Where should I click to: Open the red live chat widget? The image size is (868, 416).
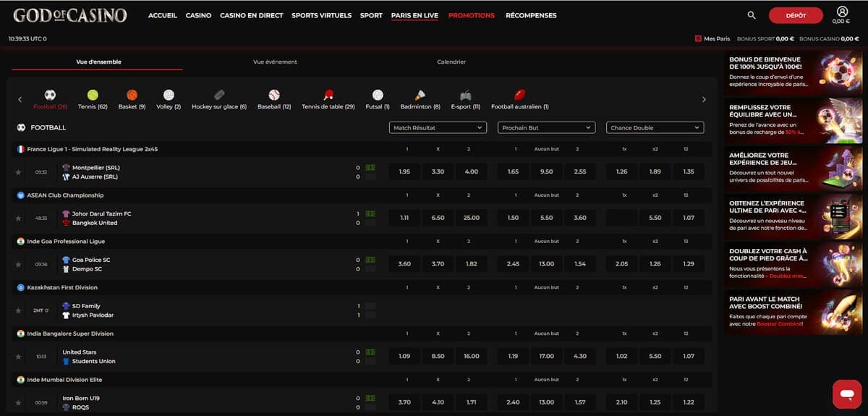tap(846, 394)
